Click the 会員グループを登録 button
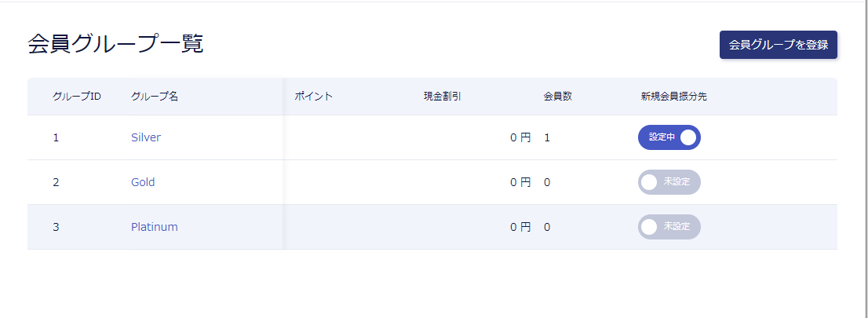The image size is (868, 318). [779, 45]
